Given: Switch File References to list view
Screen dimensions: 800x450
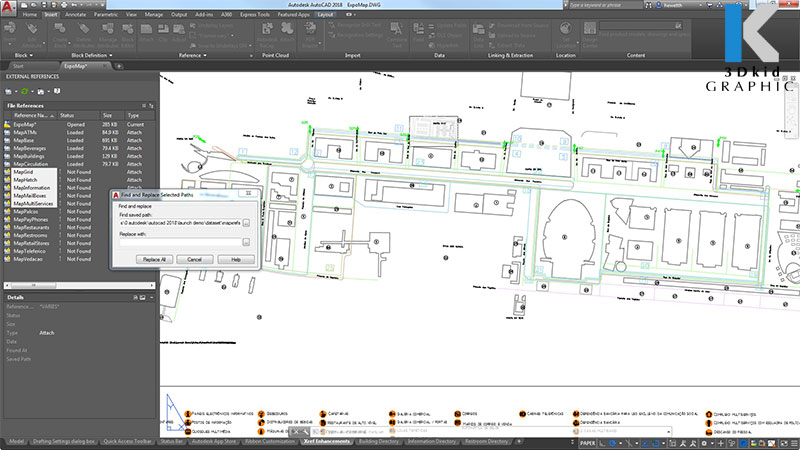Looking at the screenshot, I should (x=145, y=105).
